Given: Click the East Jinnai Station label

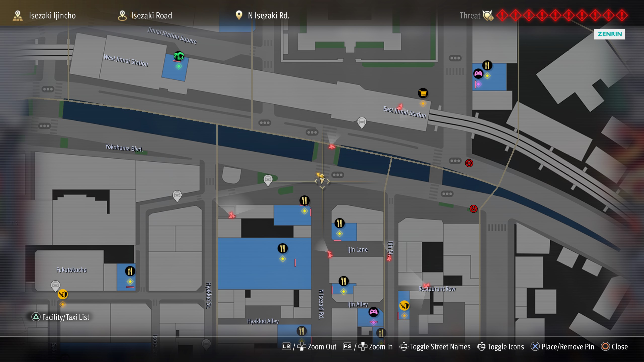Looking at the screenshot, I should [405, 112].
